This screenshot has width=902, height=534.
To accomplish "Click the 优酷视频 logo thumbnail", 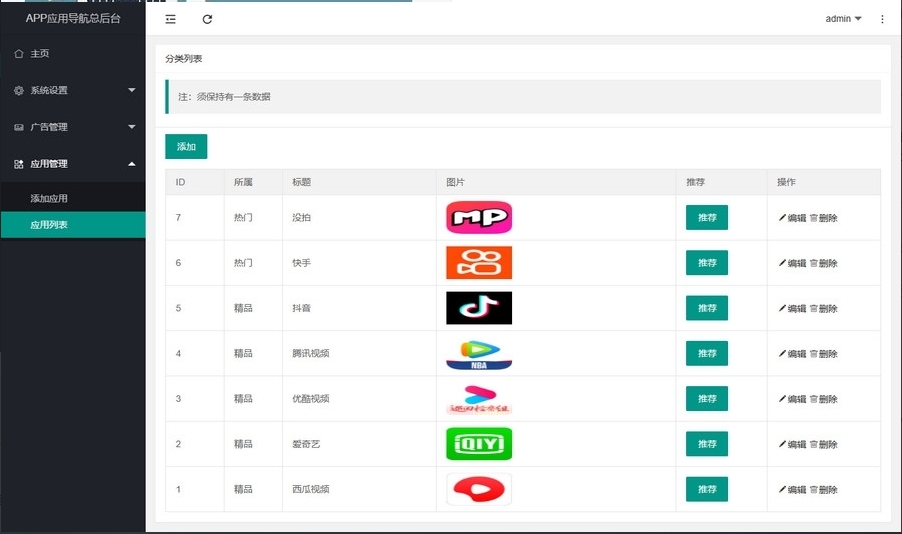I will tap(479, 398).
